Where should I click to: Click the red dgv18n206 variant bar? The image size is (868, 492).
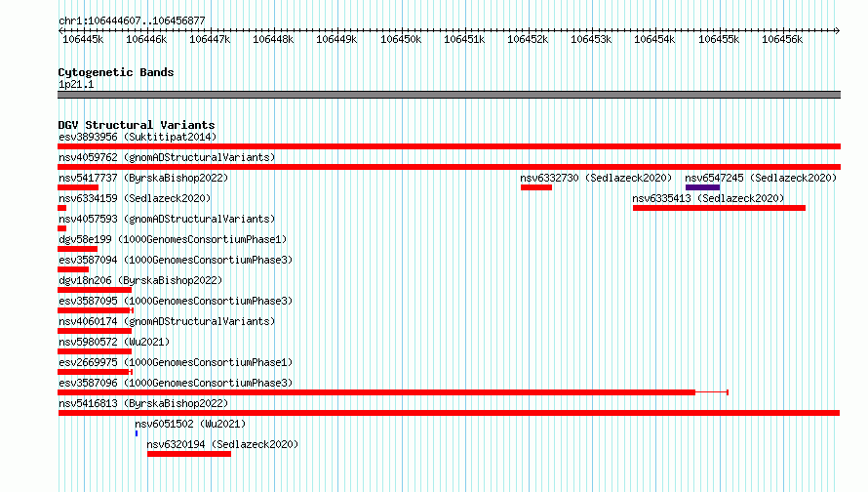pos(95,290)
